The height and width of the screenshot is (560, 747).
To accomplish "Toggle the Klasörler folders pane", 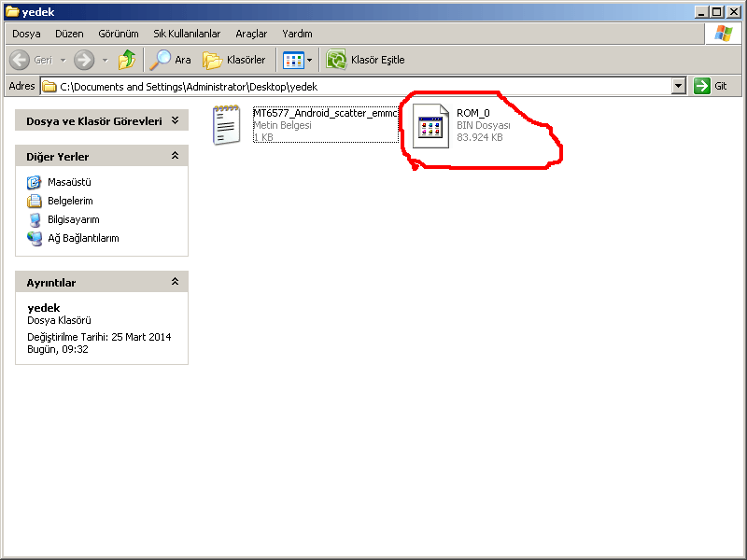I will tap(235, 60).
